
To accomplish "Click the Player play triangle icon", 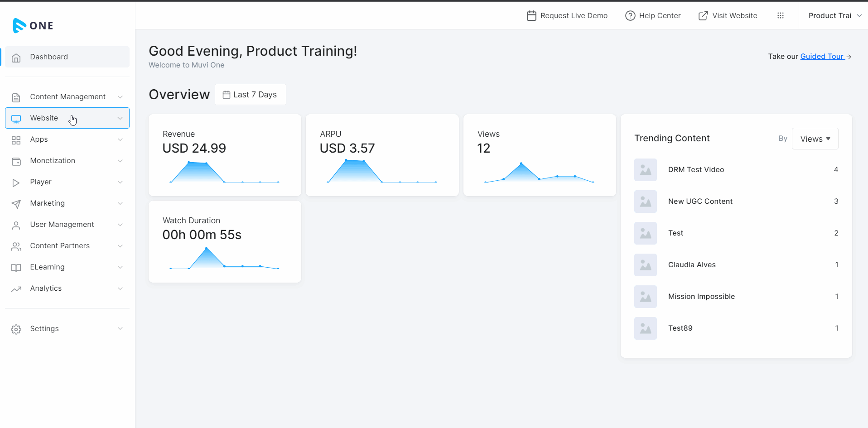I will [16, 183].
